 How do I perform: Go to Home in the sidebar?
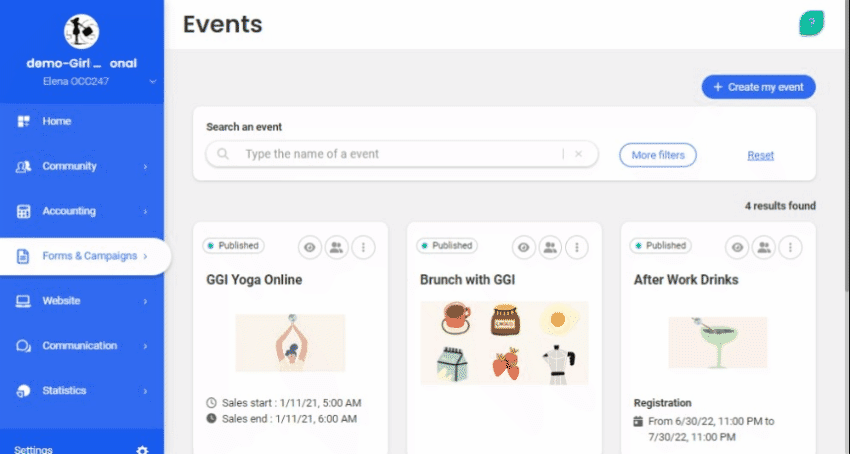coord(56,121)
